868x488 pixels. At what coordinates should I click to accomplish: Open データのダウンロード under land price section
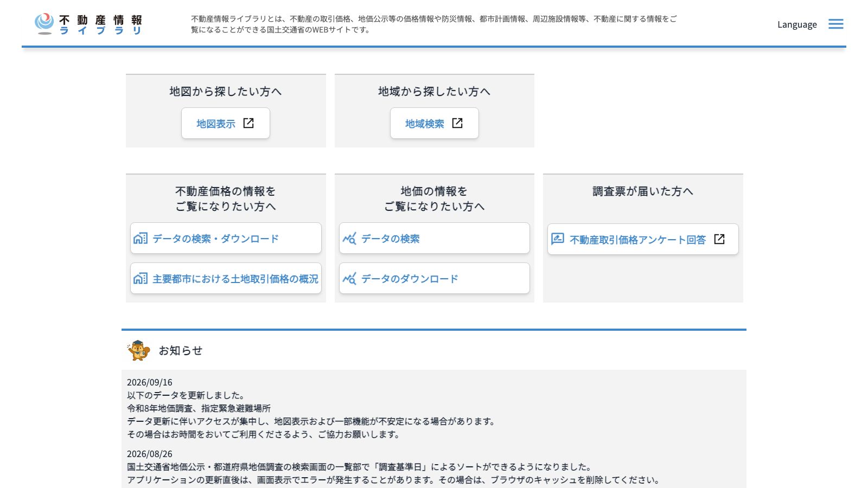434,278
